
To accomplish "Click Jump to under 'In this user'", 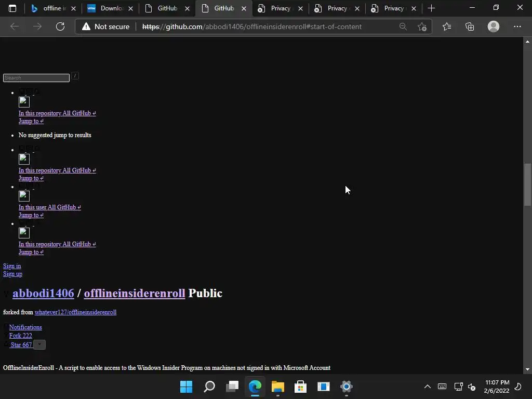I will [x=31, y=215].
